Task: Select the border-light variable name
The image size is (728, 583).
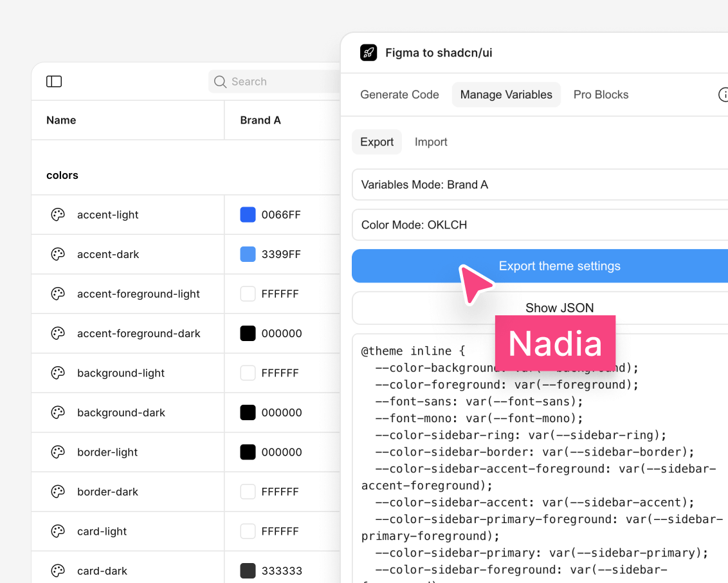Action: click(x=107, y=452)
